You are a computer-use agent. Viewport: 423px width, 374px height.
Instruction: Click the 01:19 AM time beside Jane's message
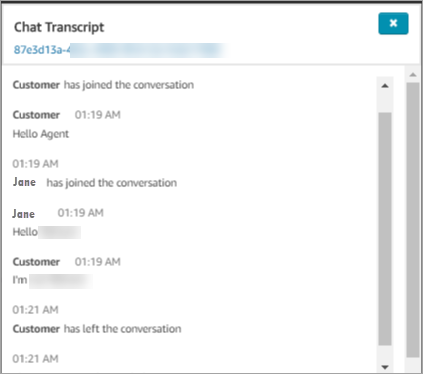tap(81, 213)
